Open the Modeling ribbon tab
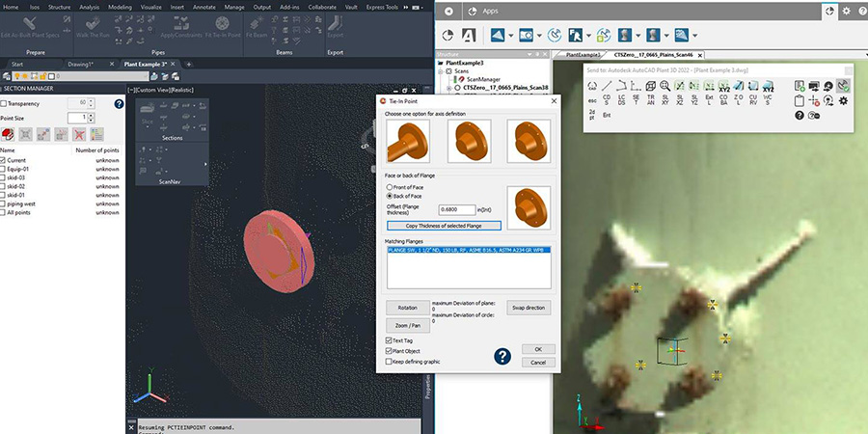Viewport: 868px width, 434px height. 121,6
